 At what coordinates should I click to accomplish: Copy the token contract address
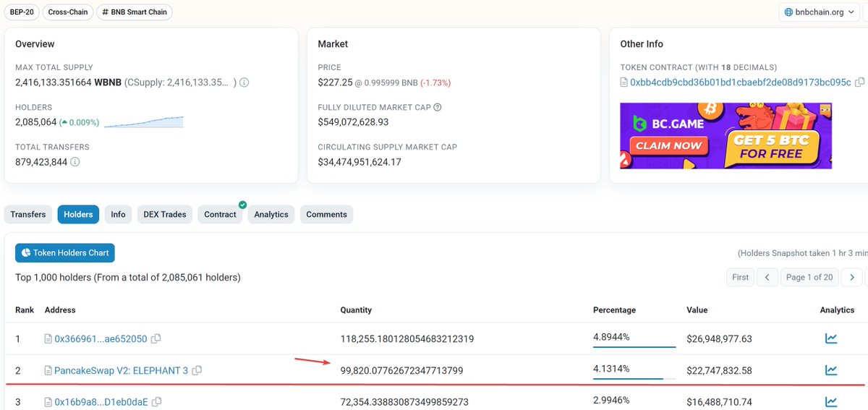(860, 82)
